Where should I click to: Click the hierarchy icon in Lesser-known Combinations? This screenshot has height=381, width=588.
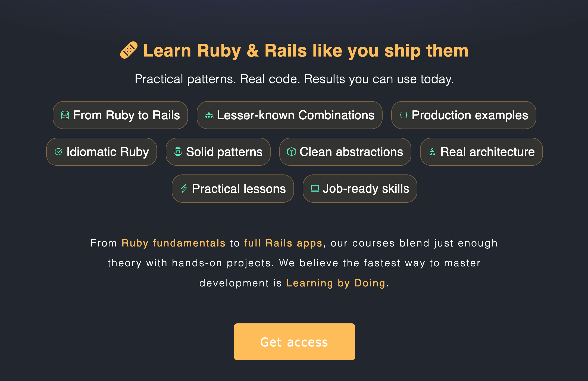pos(209,115)
